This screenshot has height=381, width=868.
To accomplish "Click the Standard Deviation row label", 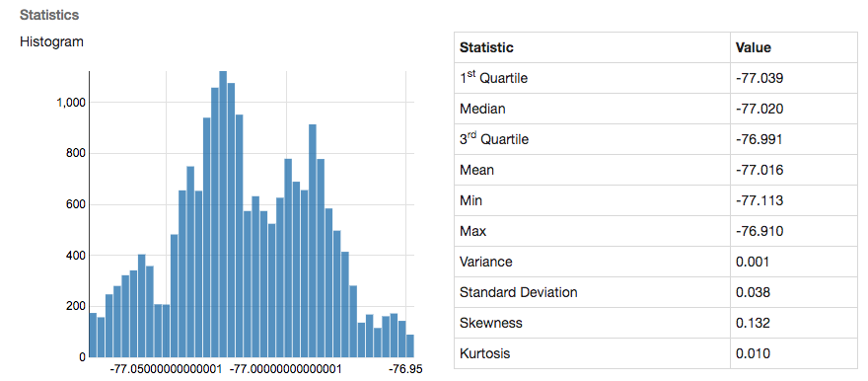I will tap(518, 292).
